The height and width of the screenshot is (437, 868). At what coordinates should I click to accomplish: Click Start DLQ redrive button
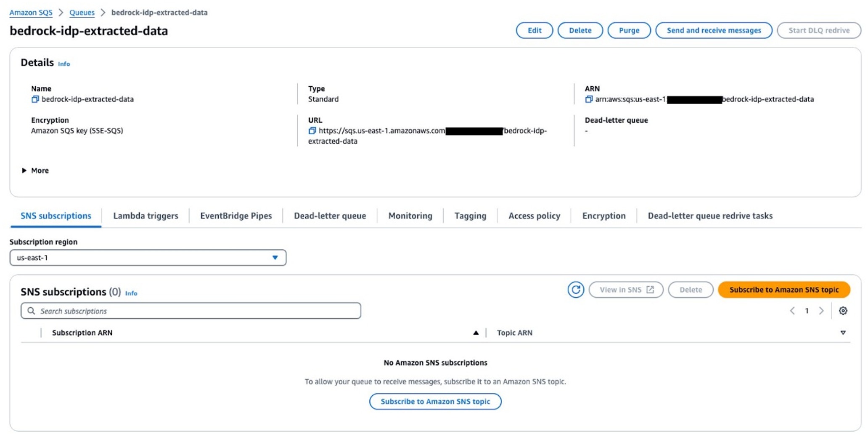coord(819,30)
